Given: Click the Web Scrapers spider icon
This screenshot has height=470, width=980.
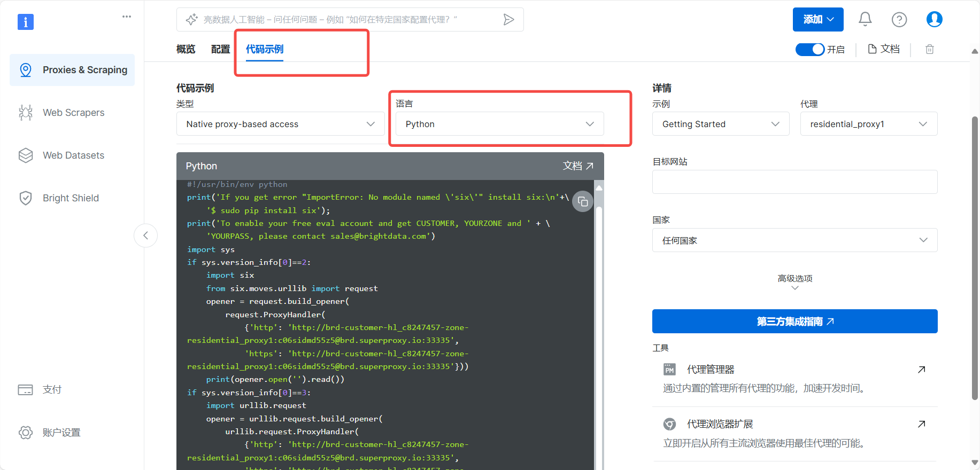Looking at the screenshot, I should (26, 113).
